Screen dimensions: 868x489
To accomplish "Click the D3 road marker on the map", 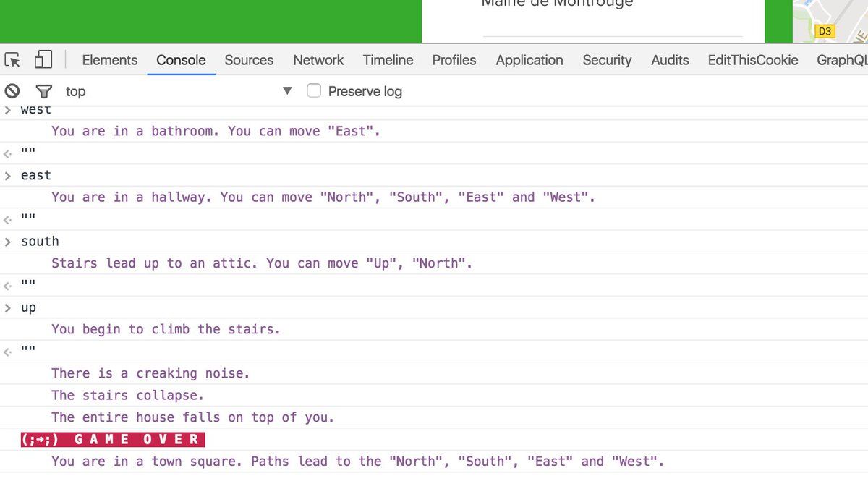I will click(x=825, y=31).
